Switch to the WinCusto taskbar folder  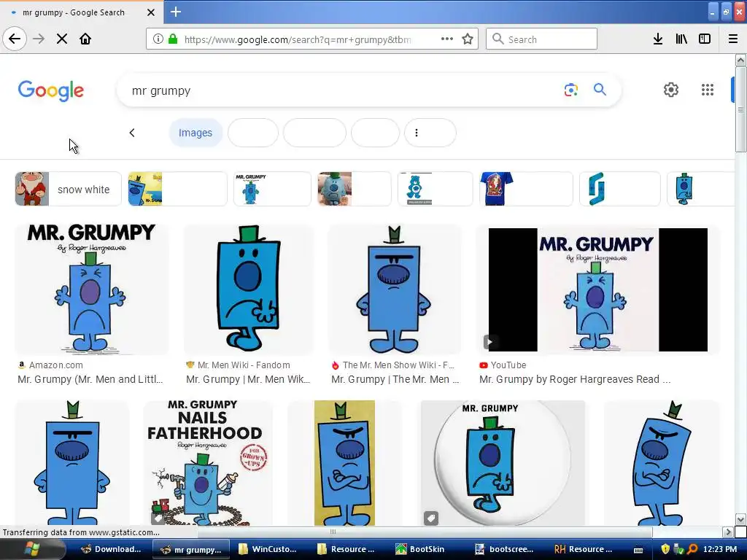pyautogui.click(x=268, y=549)
